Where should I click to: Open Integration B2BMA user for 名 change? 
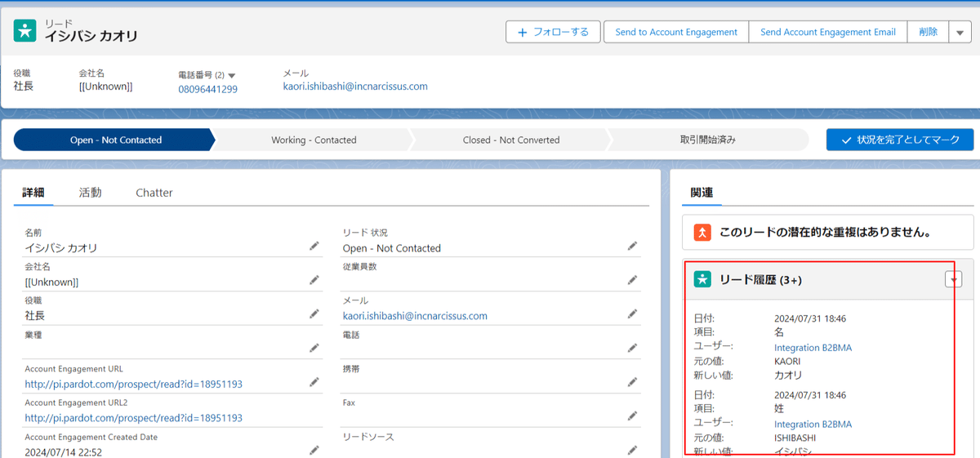813,348
